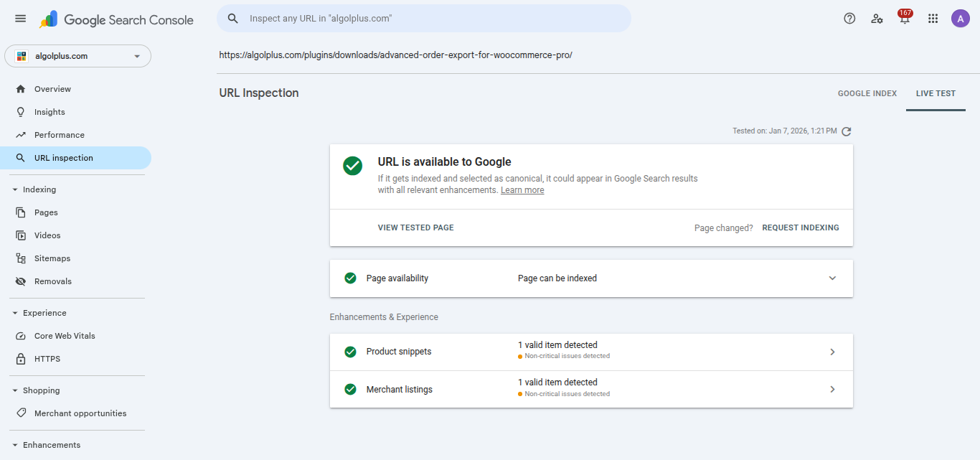Click the Help question mark icon

tap(849, 19)
